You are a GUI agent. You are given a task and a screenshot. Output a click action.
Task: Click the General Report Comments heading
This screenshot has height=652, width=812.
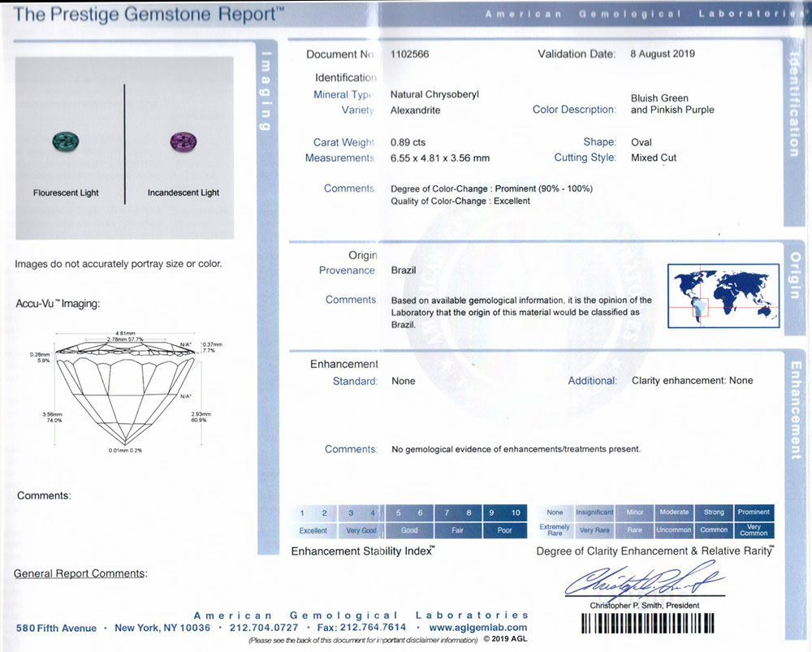point(80,573)
